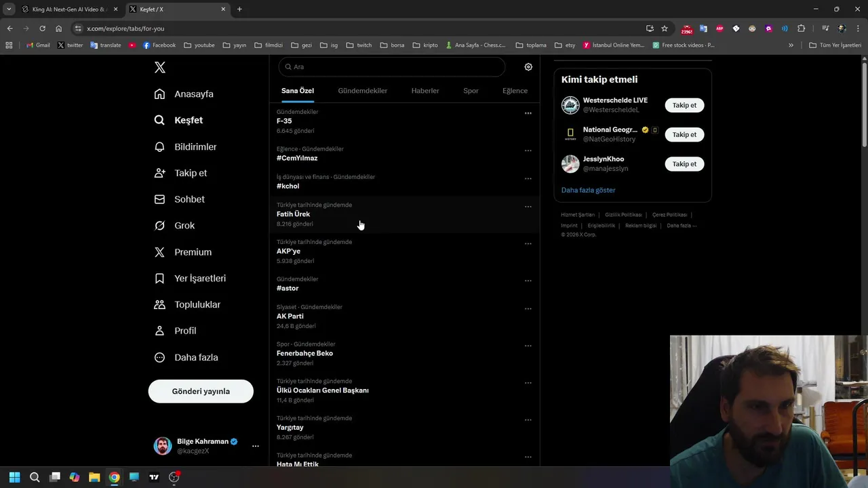Reload the page in Chrome
Viewport: 868px width, 488px height.
(x=42, y=28)
